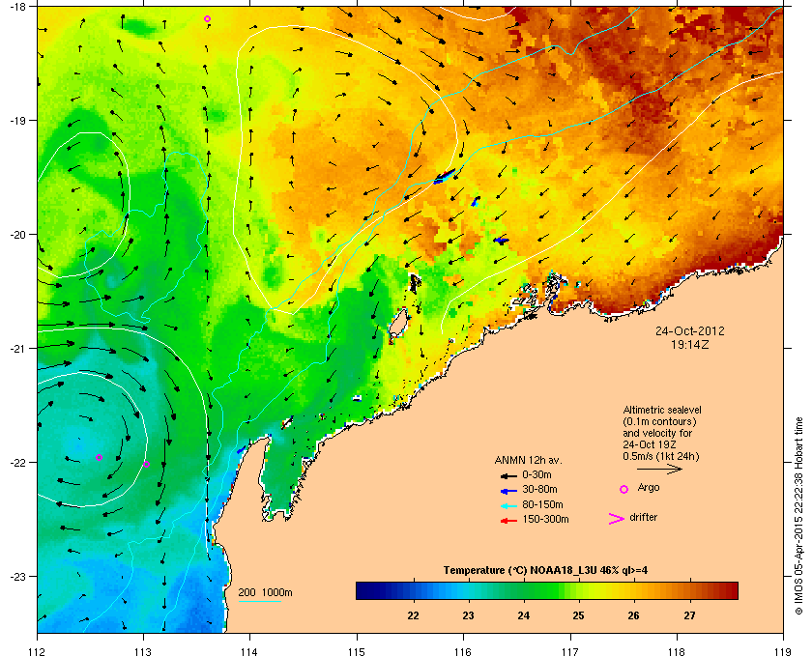Click colorbar tick label '27'
812x657 pixels.
pyautogui.click(x=689, y=615)
